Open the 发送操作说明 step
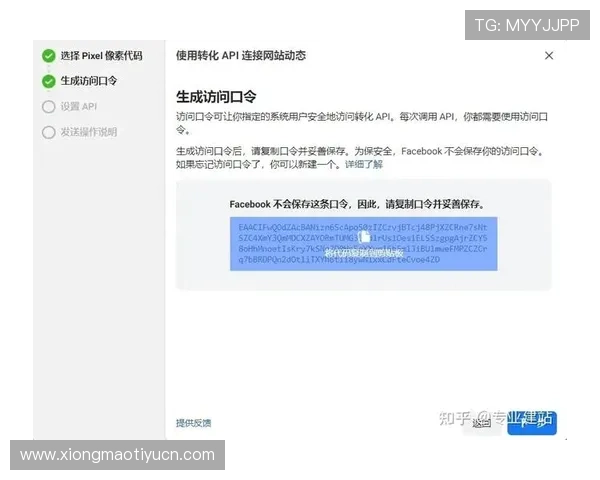The image size is (600, 480). (89, 132)
